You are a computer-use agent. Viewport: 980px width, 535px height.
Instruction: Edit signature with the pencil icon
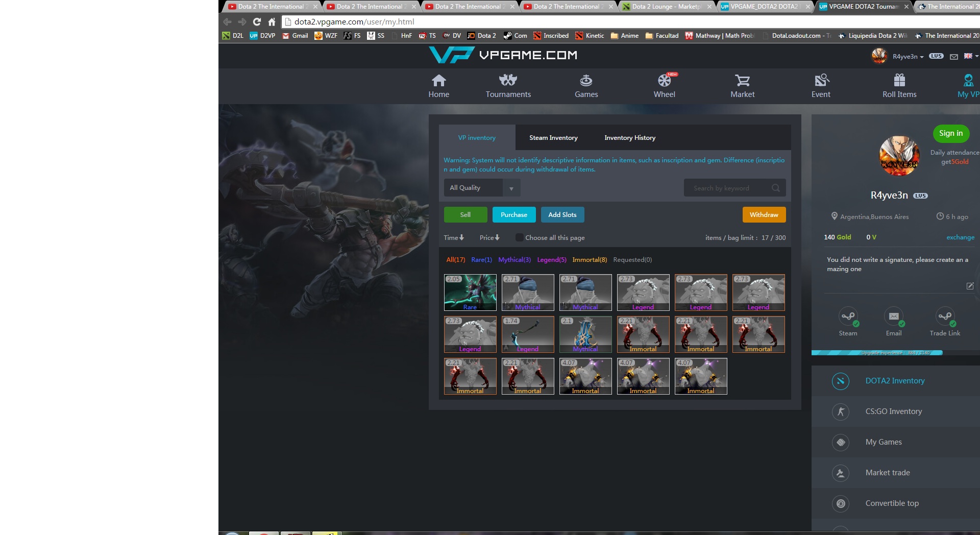point(970,286)
